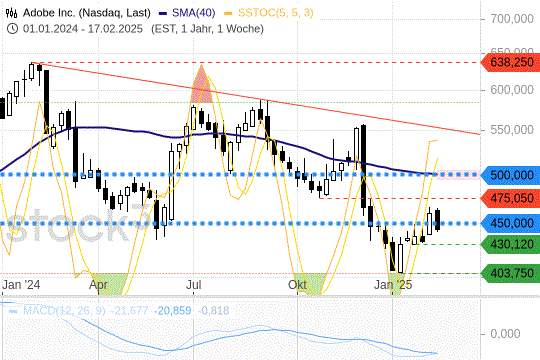Click the MACD legend line icon
Viewport: 540px width, 360px height.
(13, 311)
